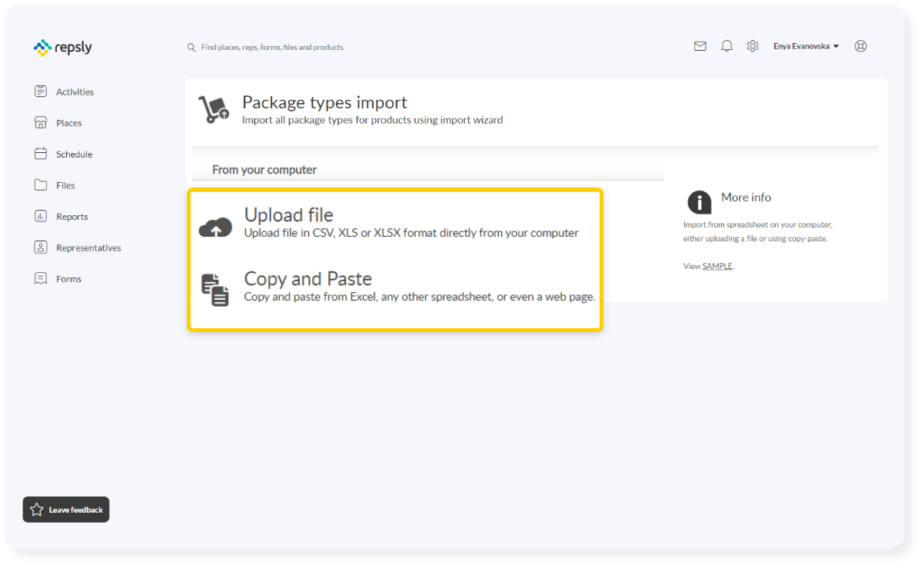Click the star in Leave feedback

[36, 510]
